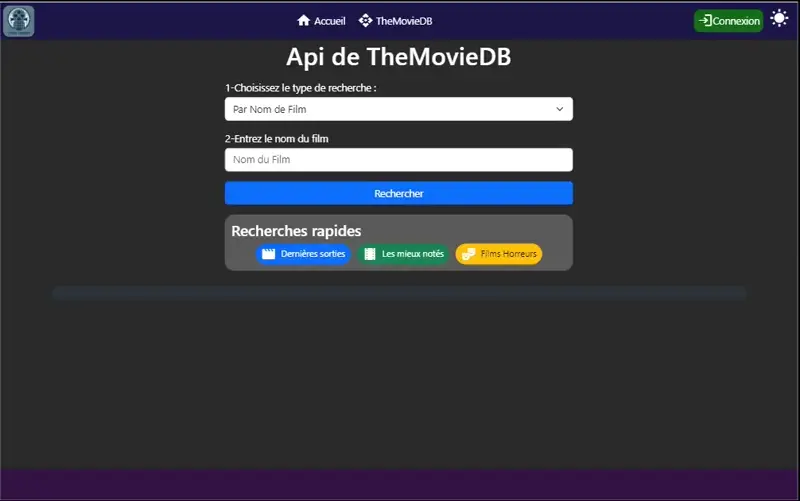Image resolution: width=800 pixels, height=501 pixels.
Task: Click the Rechercher button
Action: (398, 193)
